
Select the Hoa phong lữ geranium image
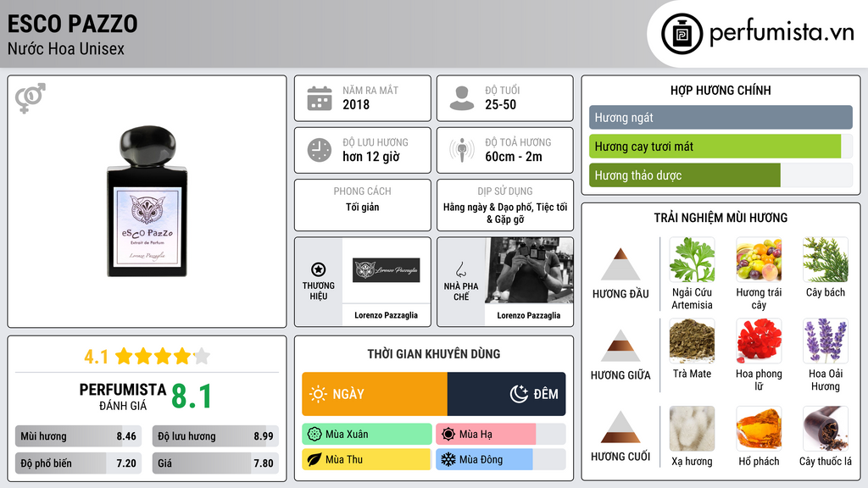pos(759,341)
